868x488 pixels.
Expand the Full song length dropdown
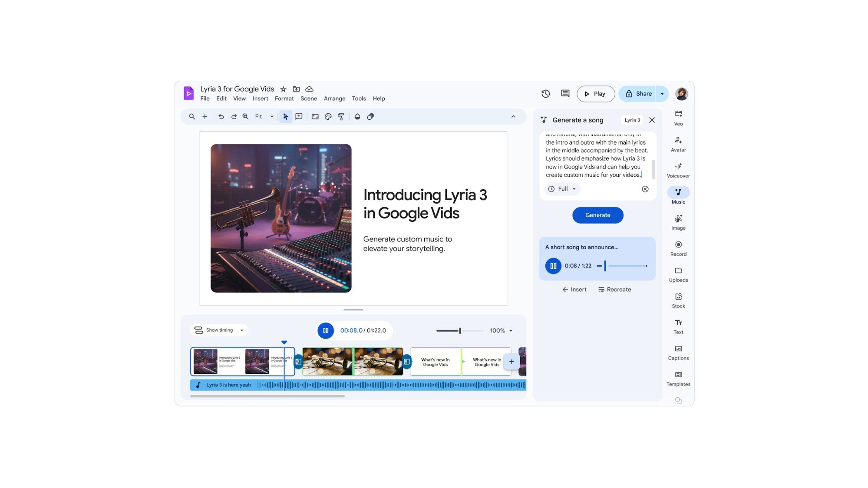(562, 189)
